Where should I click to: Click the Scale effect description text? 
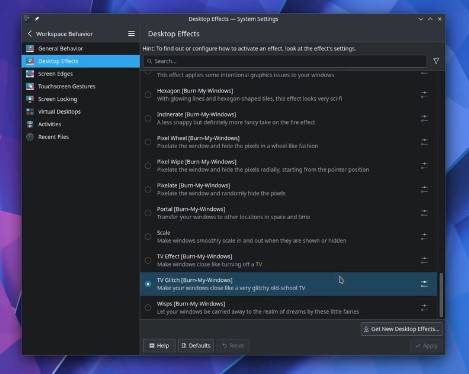point(251,241)
